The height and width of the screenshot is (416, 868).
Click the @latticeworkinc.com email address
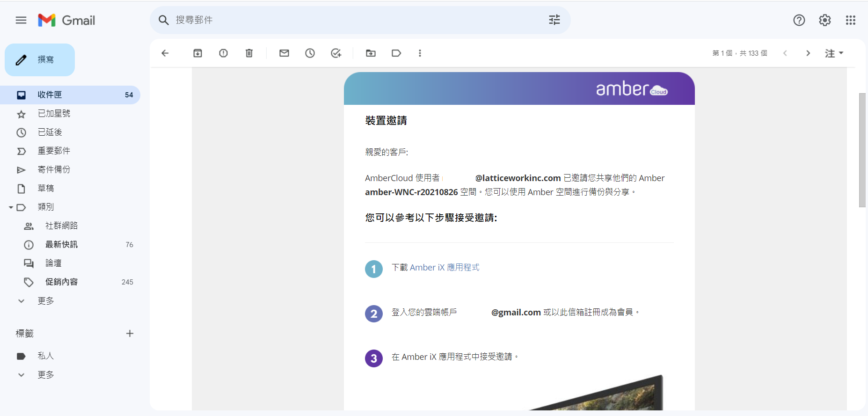coord(518,178)
